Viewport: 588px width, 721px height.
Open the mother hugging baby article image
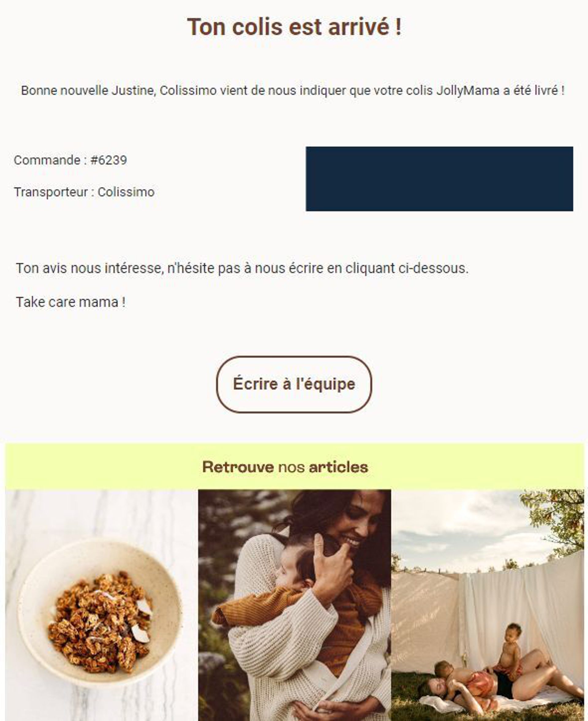pyautogui.click(x=295, y=605)
